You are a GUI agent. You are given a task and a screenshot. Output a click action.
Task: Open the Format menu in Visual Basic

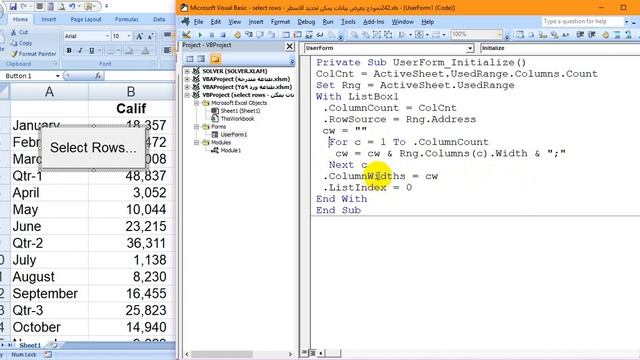(x=280, y=22)
